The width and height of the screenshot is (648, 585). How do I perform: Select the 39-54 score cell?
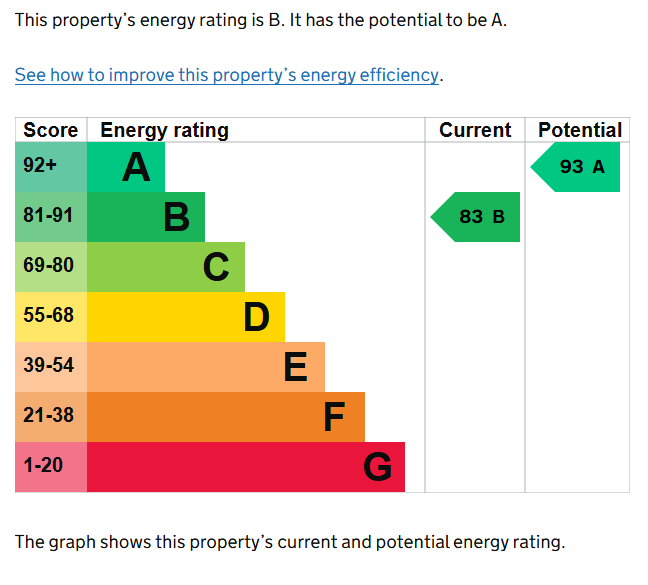(x=51, y=367)
